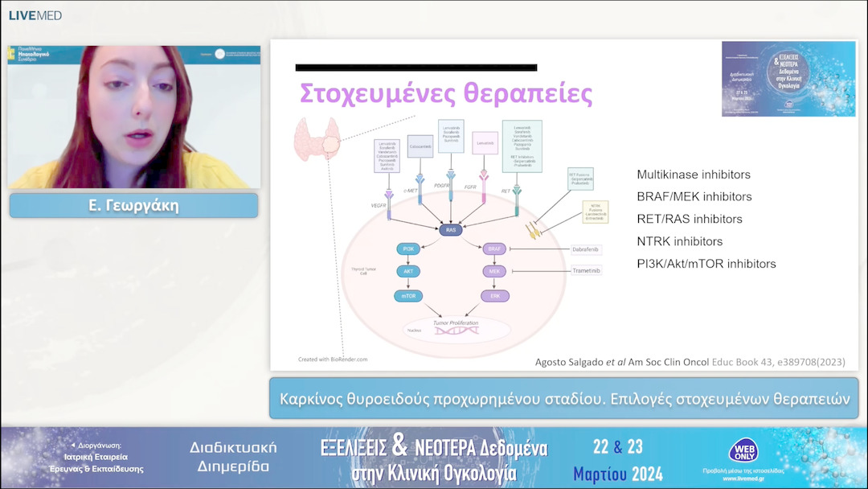Click the WEB ONLY badge icon
The height and width of the screenshot is (489, 868).
coord(743,450)
